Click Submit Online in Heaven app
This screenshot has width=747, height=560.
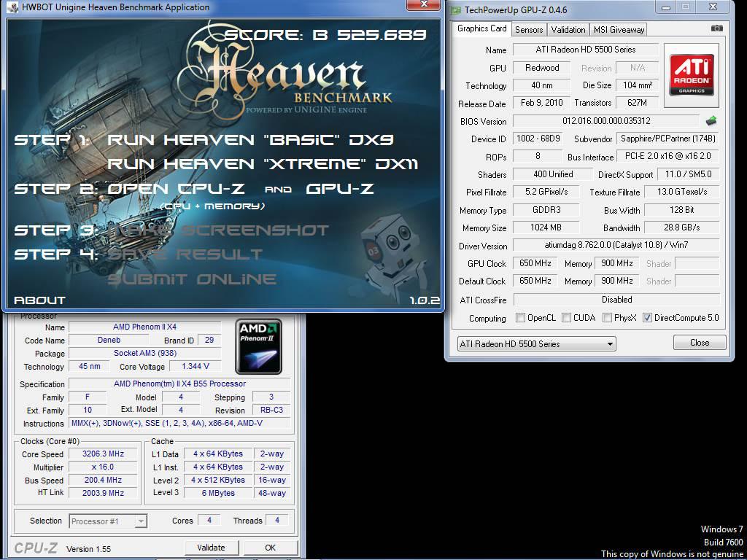click(192, 279)
